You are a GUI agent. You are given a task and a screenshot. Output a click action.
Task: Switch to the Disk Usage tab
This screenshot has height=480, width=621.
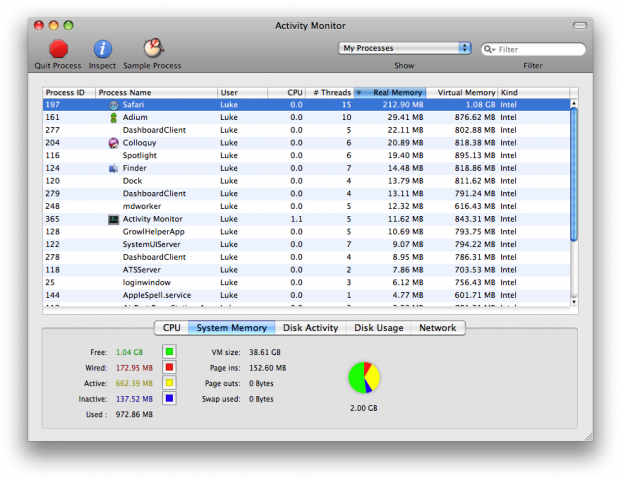[x=379, y=328]
